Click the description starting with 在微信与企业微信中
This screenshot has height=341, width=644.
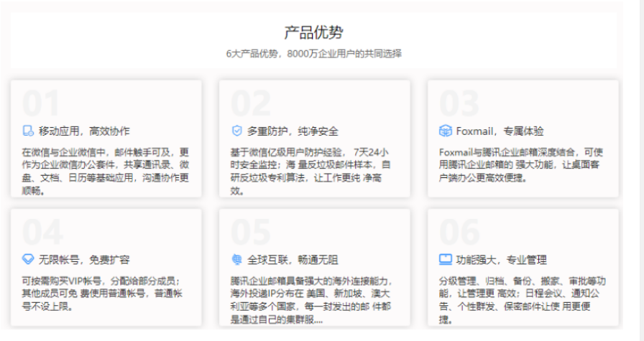click(x=105, y=172)
